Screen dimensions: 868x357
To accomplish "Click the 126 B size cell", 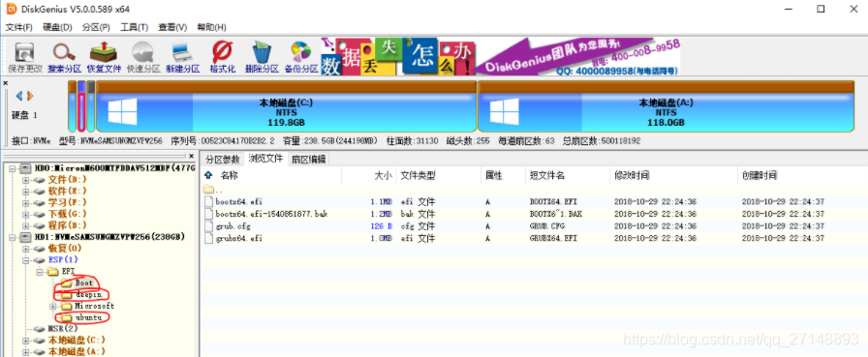I will pos(383,226).
